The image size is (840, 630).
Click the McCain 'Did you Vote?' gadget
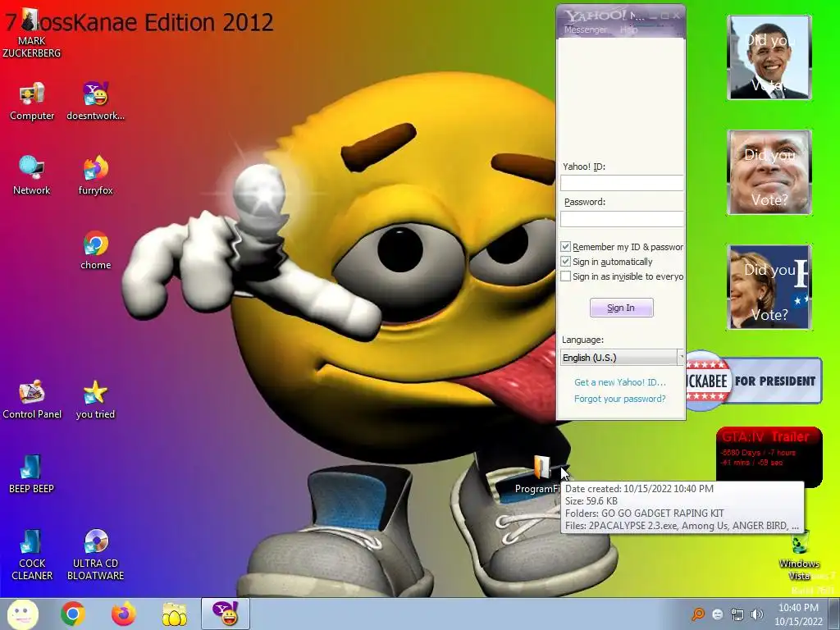(x=769, y=172)
